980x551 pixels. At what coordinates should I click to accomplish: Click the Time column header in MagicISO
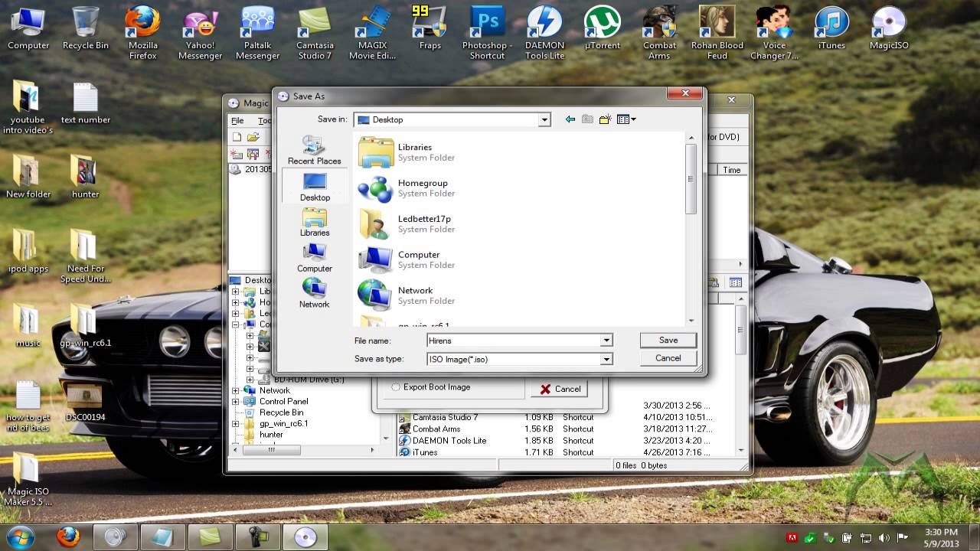coord(732,170)
